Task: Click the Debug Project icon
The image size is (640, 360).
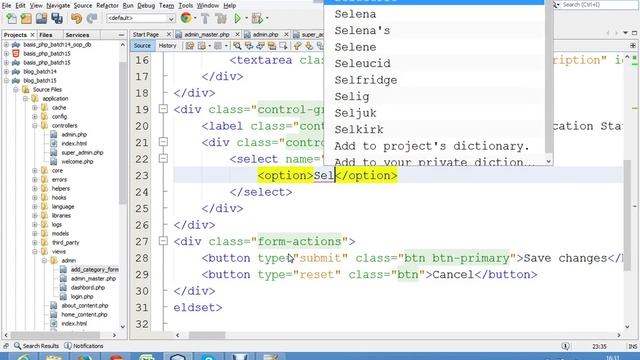Action: pyautogui.click(x=257, y=18)
